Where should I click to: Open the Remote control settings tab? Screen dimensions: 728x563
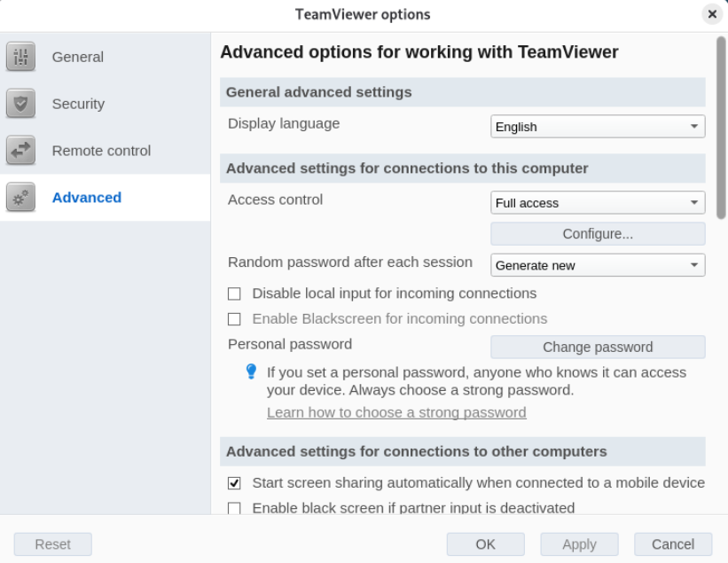(101, 151)
